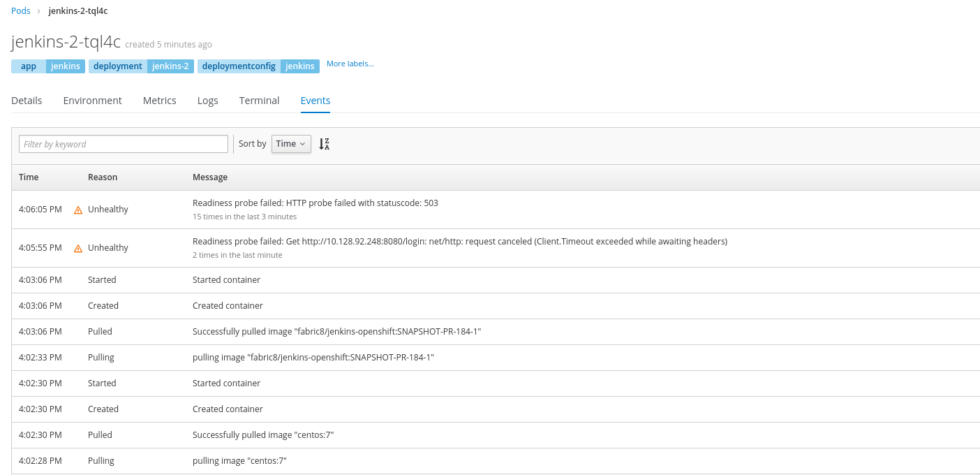Open the Sort by Time dropdown
This screenshot has width=980, height=475.
click(291, 143)
